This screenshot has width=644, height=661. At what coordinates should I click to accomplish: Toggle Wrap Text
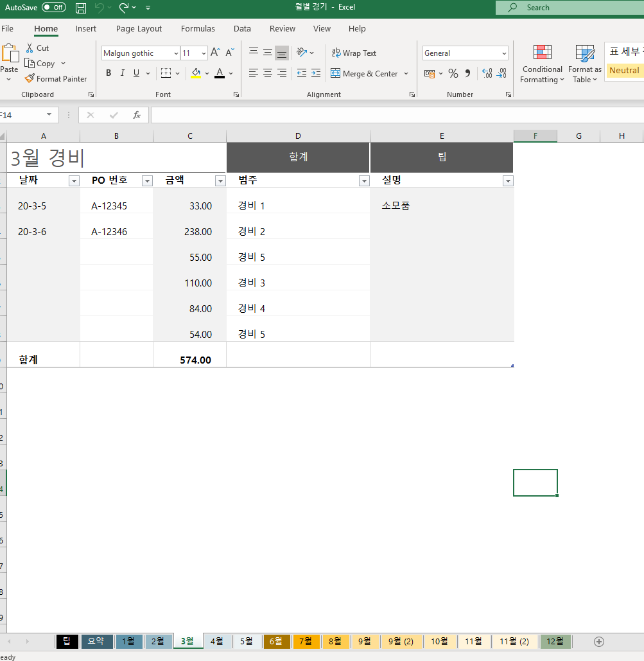pos(354,53)
